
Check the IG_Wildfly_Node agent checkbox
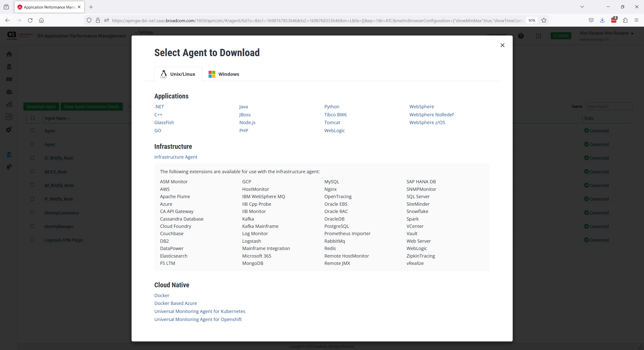32,158
